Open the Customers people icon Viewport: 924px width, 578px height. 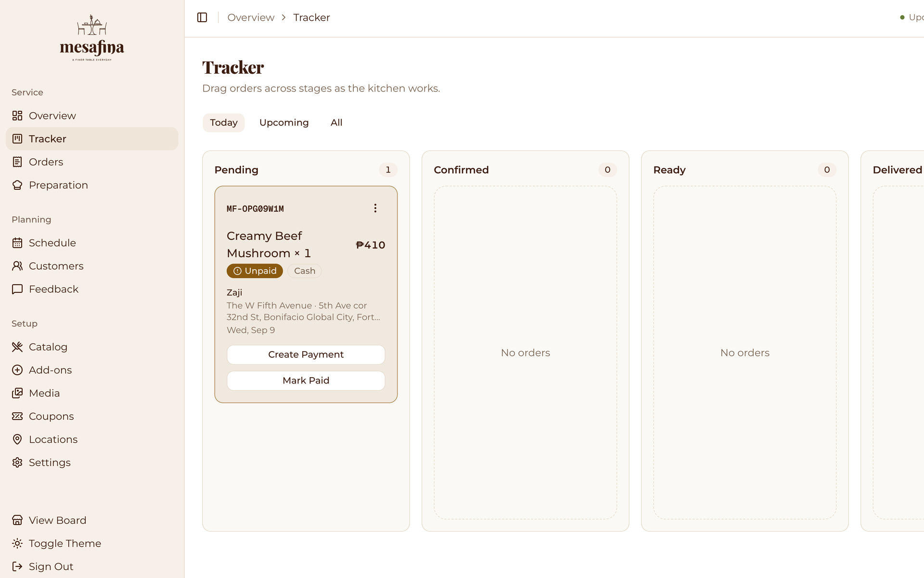17,266
